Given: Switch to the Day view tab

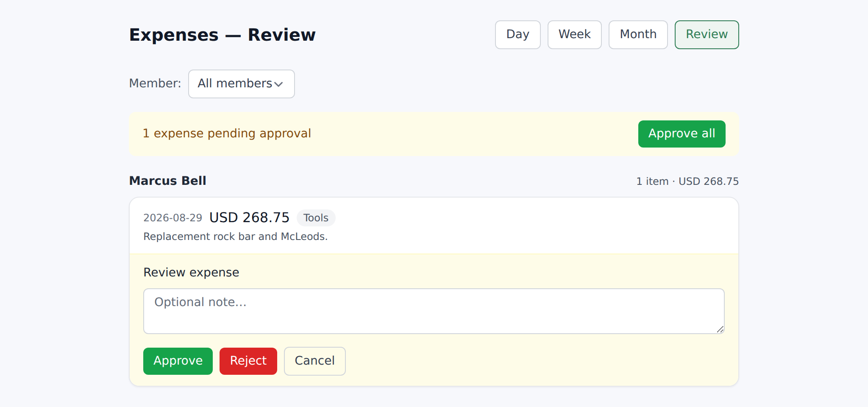Looking at the screenshot, I should pyautogui.click(x=517, y=35).
